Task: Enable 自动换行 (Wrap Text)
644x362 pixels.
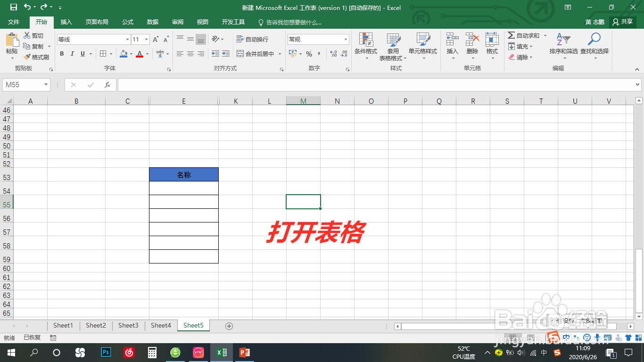Action: point(255,39)
